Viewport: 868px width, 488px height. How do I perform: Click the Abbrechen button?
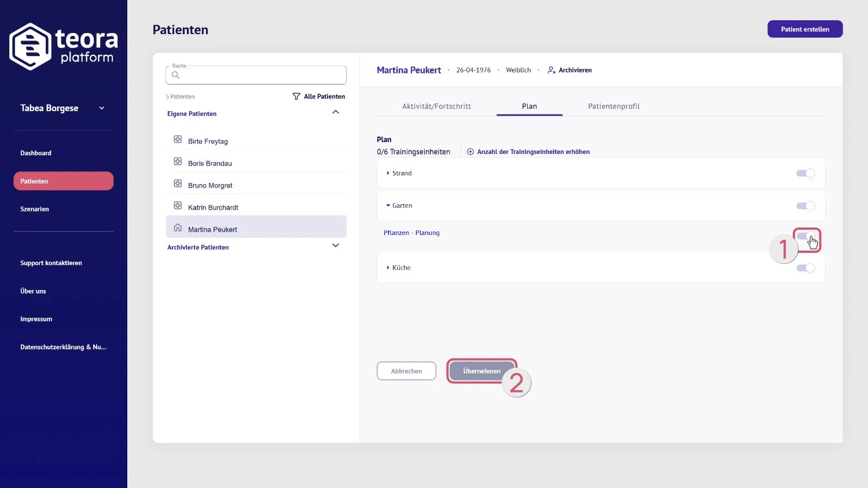[x=406, y=371]
